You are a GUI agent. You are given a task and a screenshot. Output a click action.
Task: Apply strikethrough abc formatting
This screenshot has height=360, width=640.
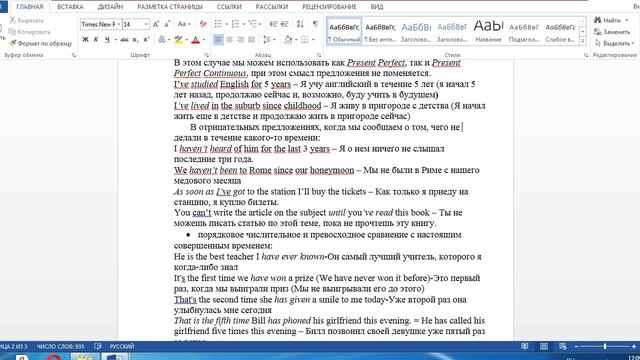tap(124, 40)
